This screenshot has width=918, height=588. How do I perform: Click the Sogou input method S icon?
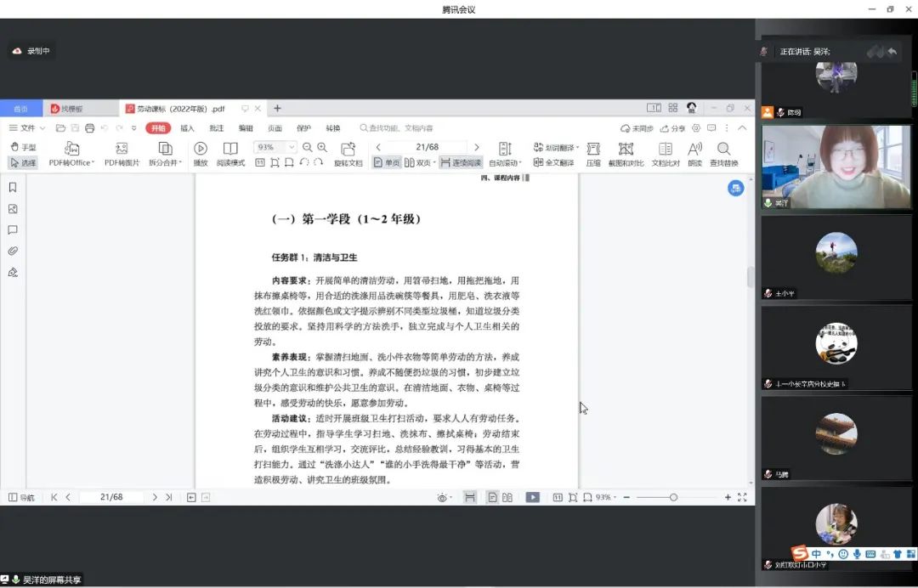coord(799,552)
